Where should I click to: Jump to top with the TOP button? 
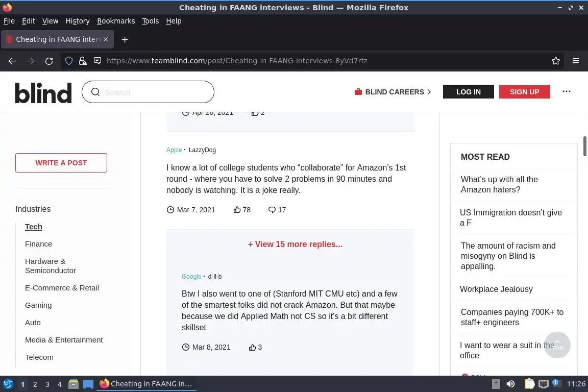(x=557, y=345)
